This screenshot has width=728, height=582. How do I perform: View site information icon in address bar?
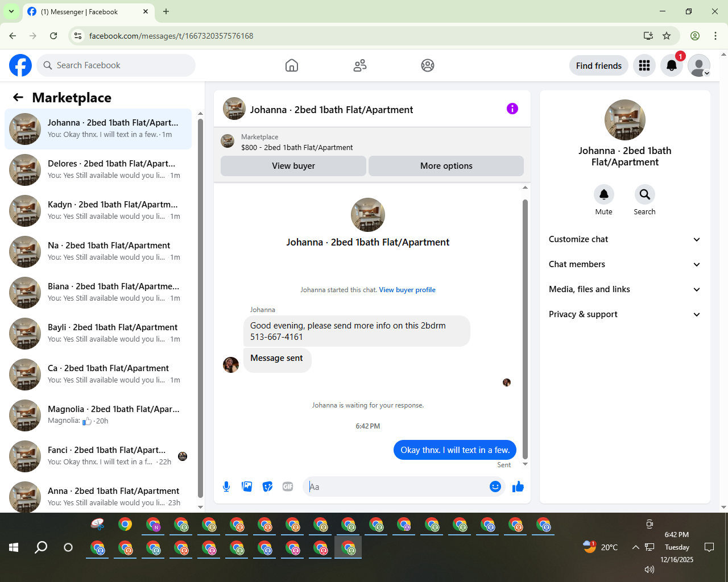coord(78,36)
